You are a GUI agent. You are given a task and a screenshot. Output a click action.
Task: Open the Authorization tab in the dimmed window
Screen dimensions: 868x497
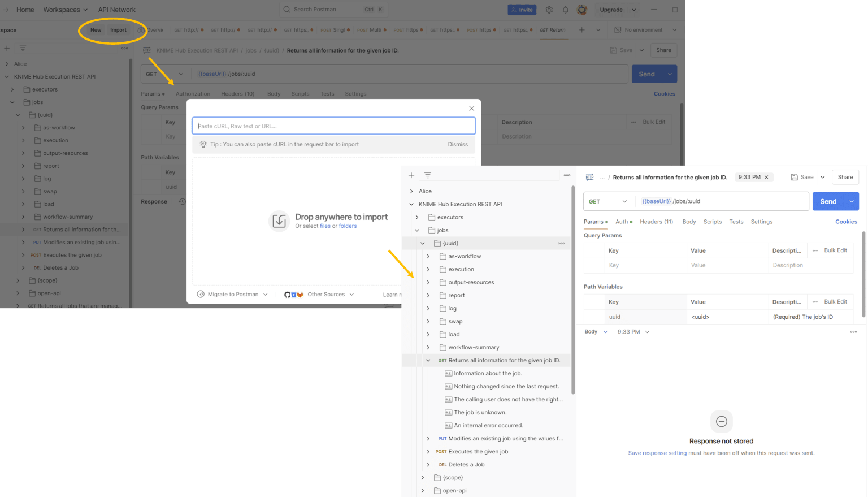193,94
